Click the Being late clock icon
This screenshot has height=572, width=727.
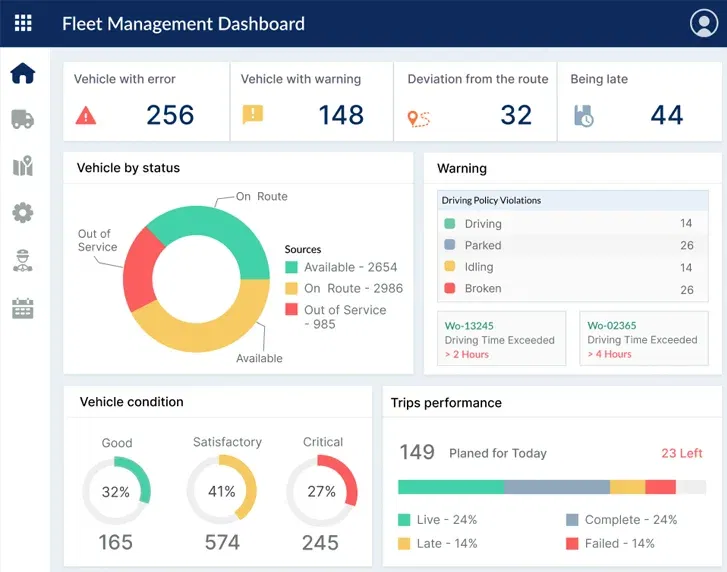tap(583, 116)
